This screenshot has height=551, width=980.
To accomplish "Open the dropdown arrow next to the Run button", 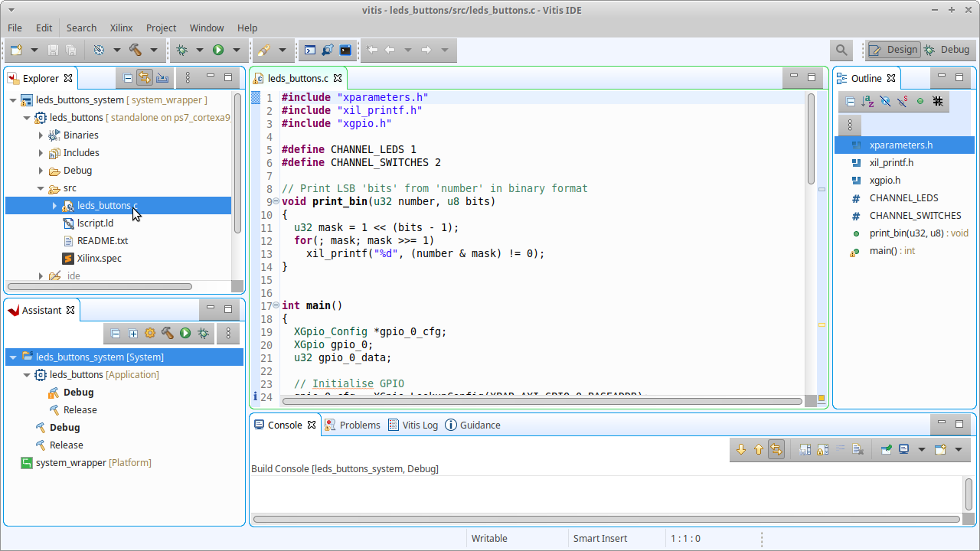I will tap(236, 50).
